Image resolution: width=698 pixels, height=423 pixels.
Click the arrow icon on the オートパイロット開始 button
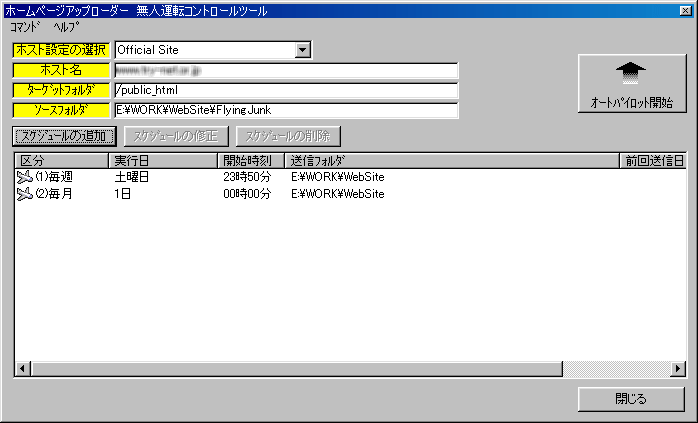pos(632,72)
